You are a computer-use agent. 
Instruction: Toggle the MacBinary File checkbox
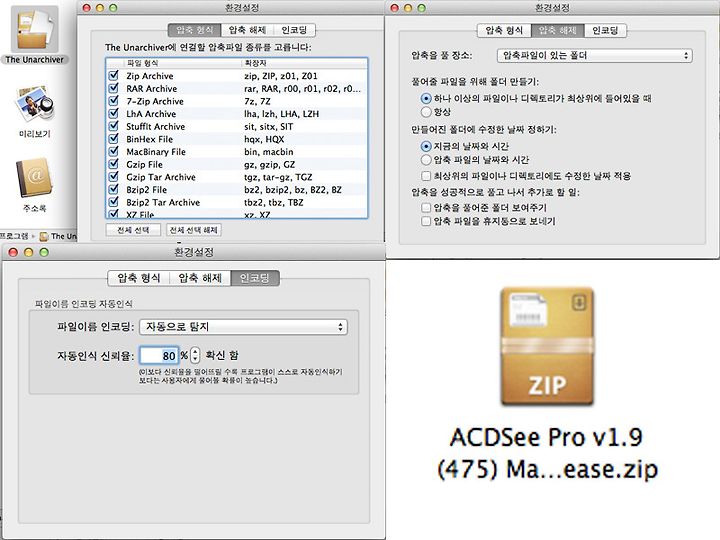113,151
